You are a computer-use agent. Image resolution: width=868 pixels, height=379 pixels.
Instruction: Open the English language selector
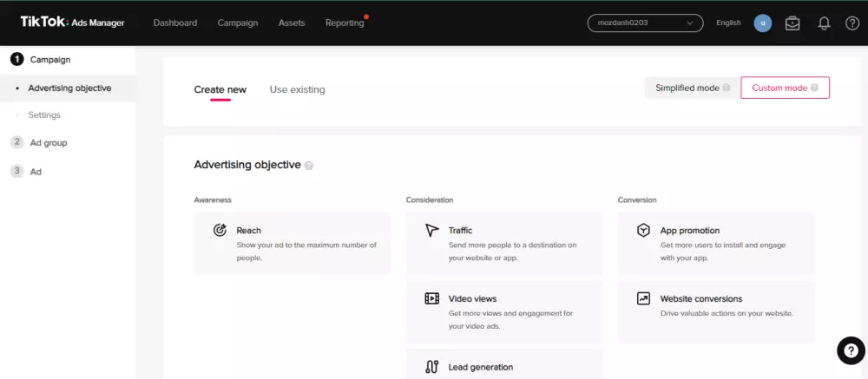(x=728, y=23)
